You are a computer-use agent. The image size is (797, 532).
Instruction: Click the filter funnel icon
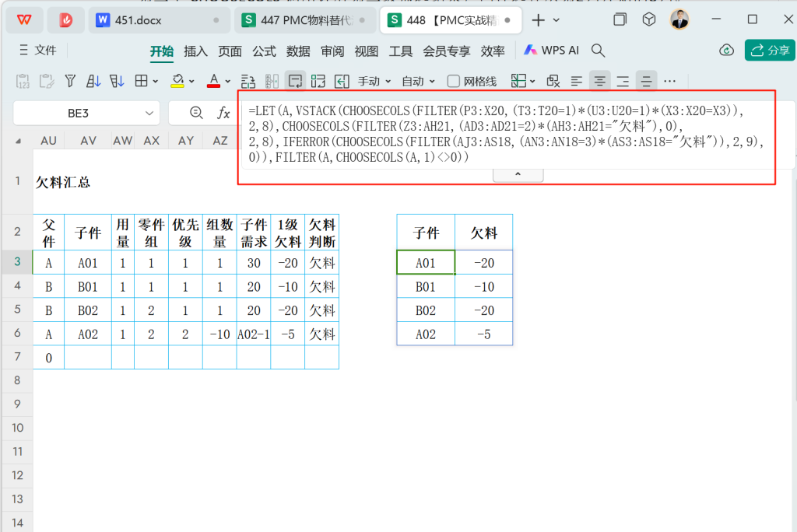[x=70, y=82]
